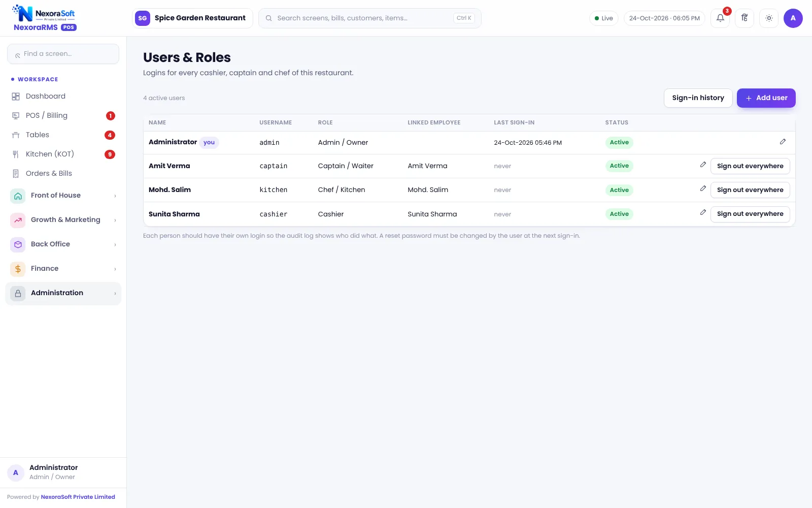This screenshot has height=508, width=812.
Task: Go to Dashboard
Action: [63, 97]
